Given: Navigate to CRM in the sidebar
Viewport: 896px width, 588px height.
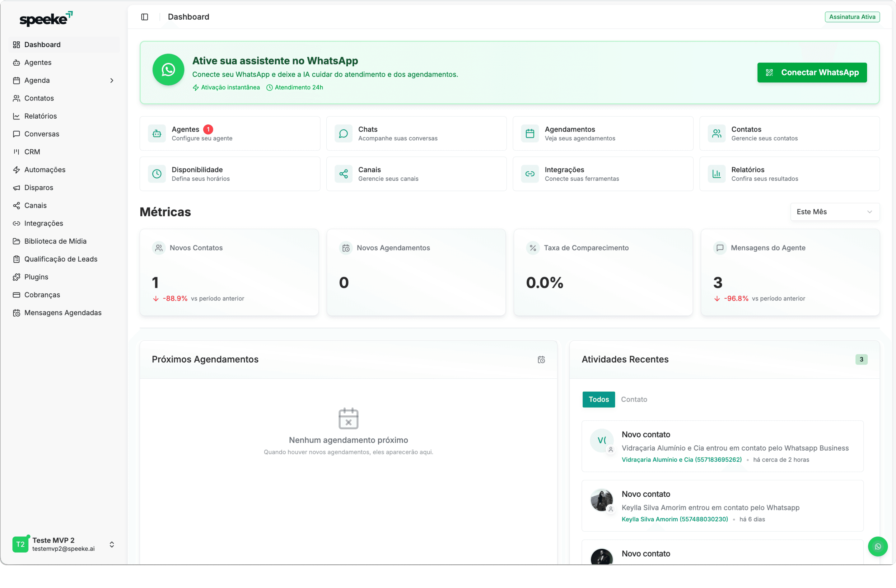Looking at the screenshot, I should tap(64, 152).
